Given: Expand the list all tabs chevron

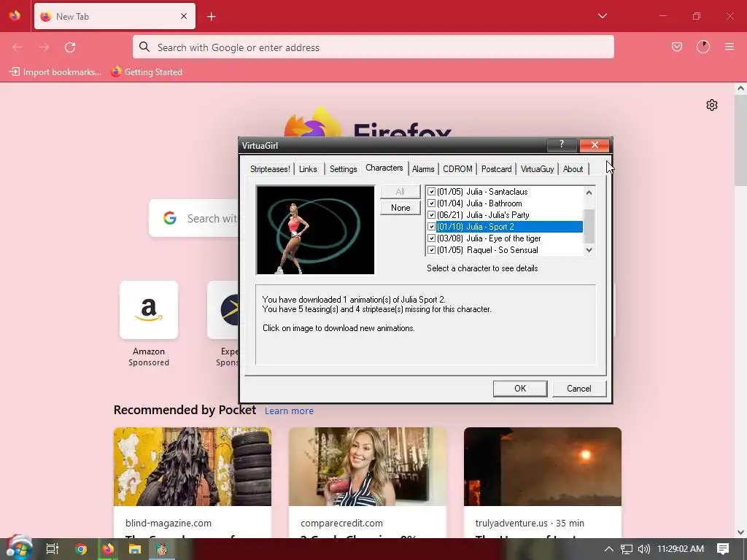Looking at the screenshot, I should coord(602,16).
